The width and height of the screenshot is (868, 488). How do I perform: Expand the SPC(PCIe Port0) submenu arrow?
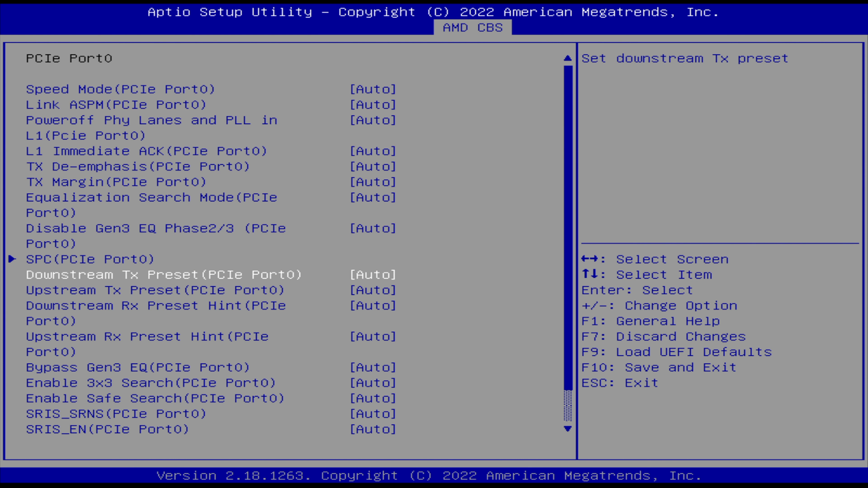12,259
